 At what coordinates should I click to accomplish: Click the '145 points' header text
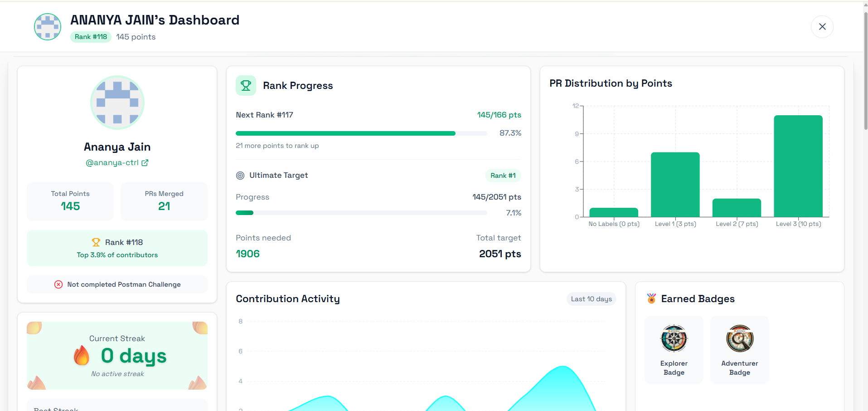click(136, 37)
